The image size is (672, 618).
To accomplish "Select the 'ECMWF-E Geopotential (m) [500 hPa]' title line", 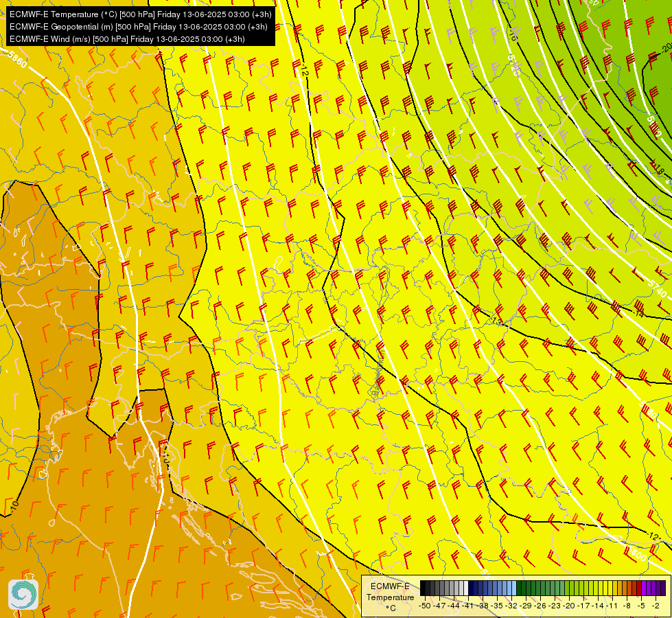I will [x=139, y=27].
